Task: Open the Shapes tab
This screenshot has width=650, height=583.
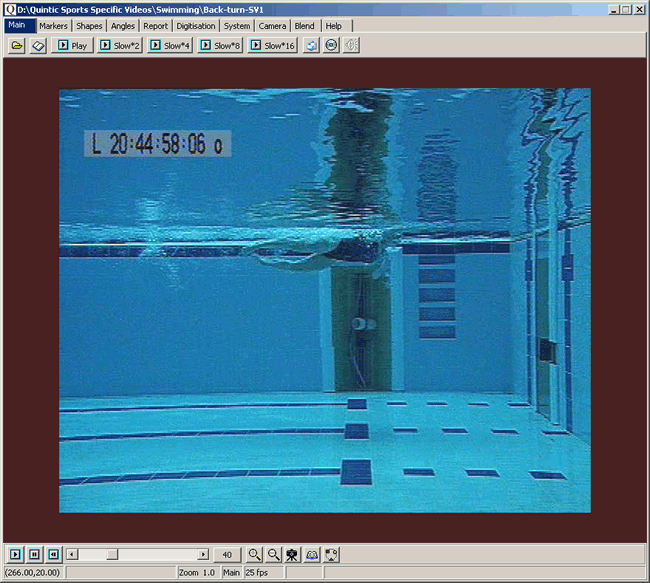Action: (x=89, y=26)
